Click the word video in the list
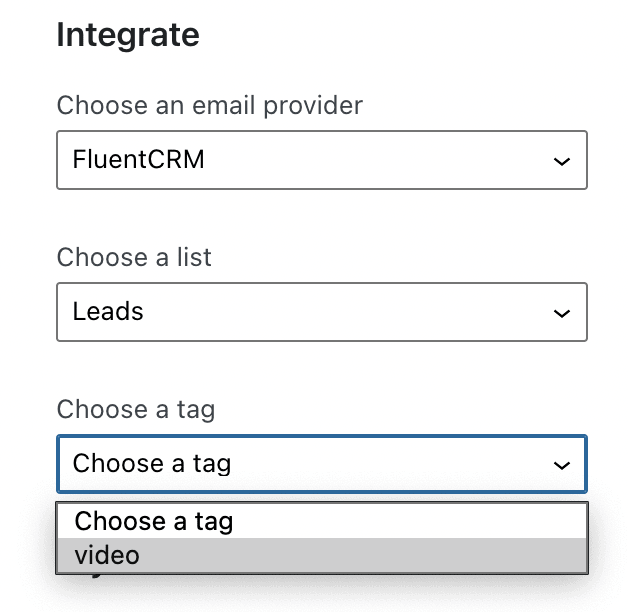 tap(107, 556)
